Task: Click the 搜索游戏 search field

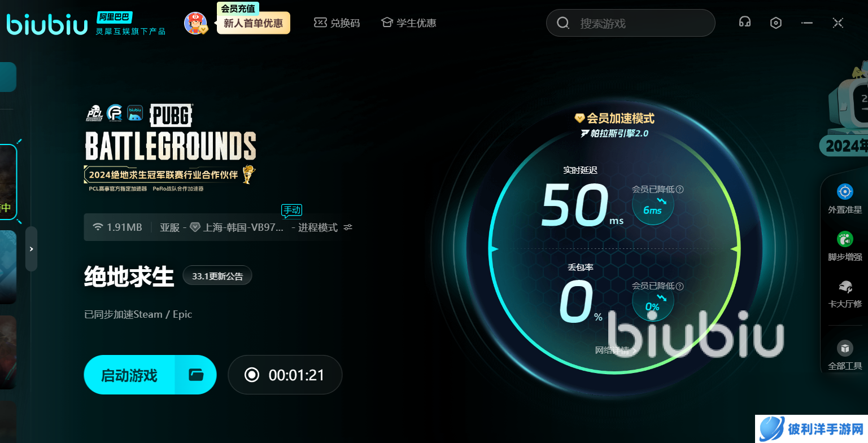Action: coord(630,23)
